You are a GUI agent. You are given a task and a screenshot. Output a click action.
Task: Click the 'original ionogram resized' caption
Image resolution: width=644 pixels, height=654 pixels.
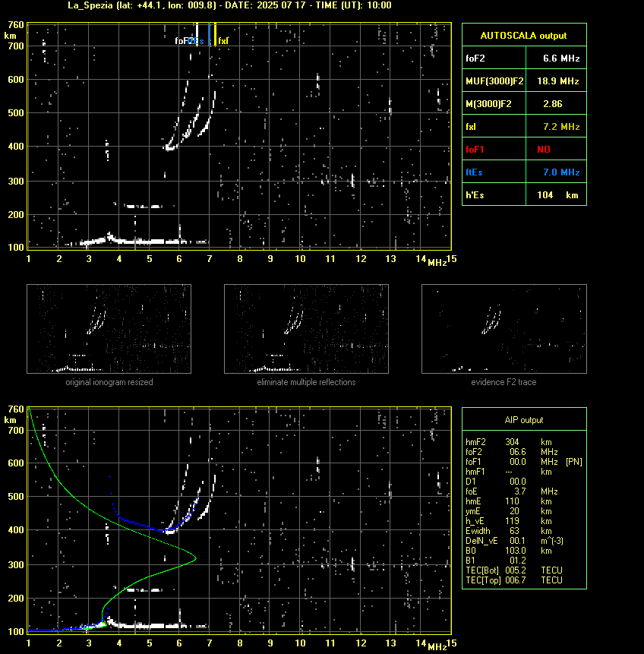(109, 382)
